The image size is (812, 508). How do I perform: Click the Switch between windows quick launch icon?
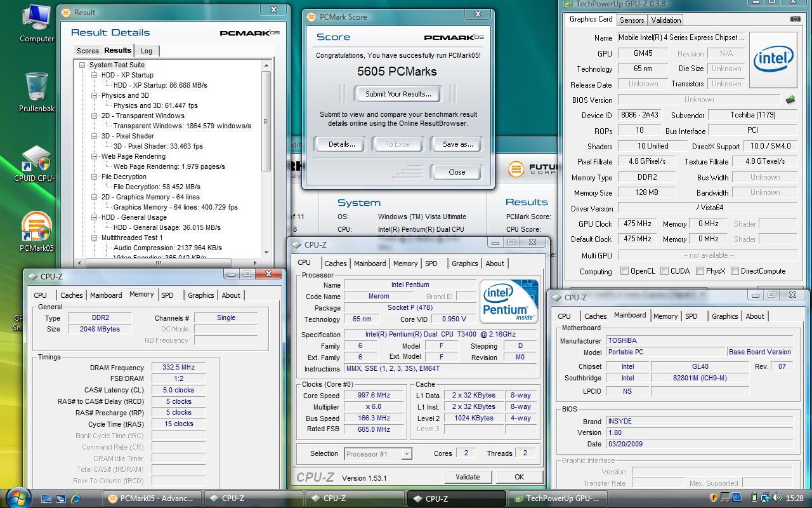(61, 498)
